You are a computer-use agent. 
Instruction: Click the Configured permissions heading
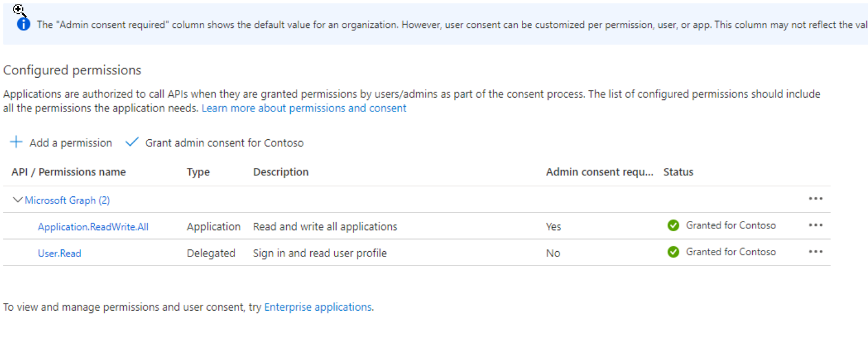point(72,70)
